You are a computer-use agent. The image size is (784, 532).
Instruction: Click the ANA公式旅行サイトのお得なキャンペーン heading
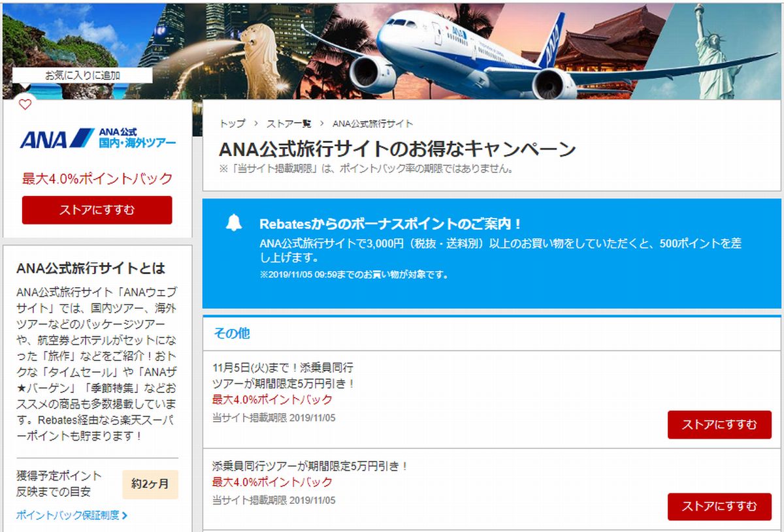tap(397, 149)
